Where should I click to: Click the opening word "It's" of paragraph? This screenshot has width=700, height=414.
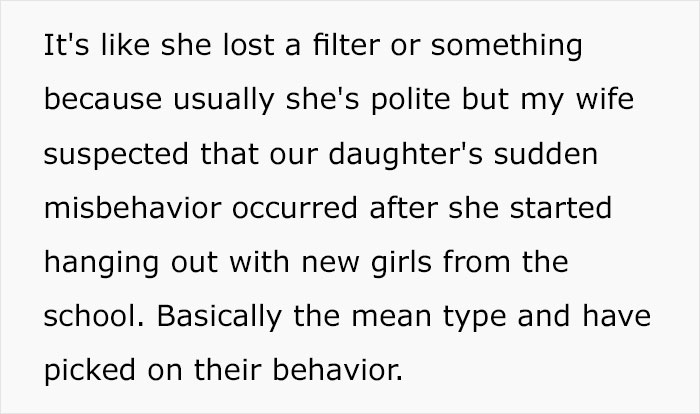tap(64, 47)
